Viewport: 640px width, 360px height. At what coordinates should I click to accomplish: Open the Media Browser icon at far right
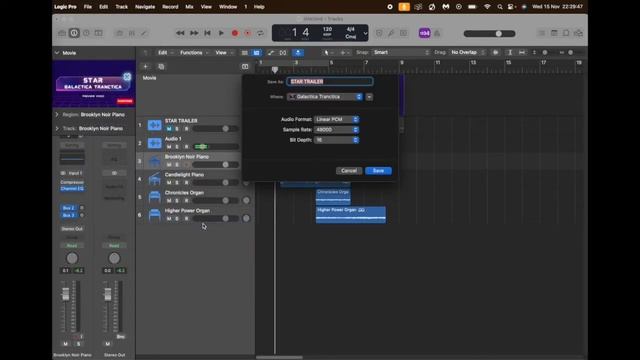pos(578,33)
